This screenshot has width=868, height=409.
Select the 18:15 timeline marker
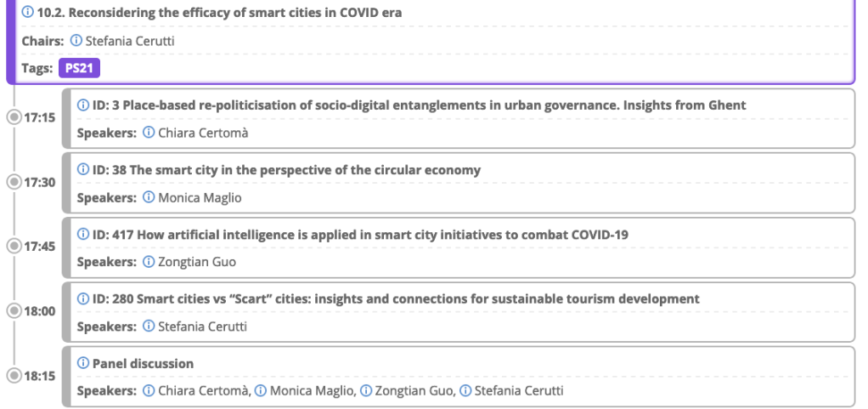click(x=13, y=375)
